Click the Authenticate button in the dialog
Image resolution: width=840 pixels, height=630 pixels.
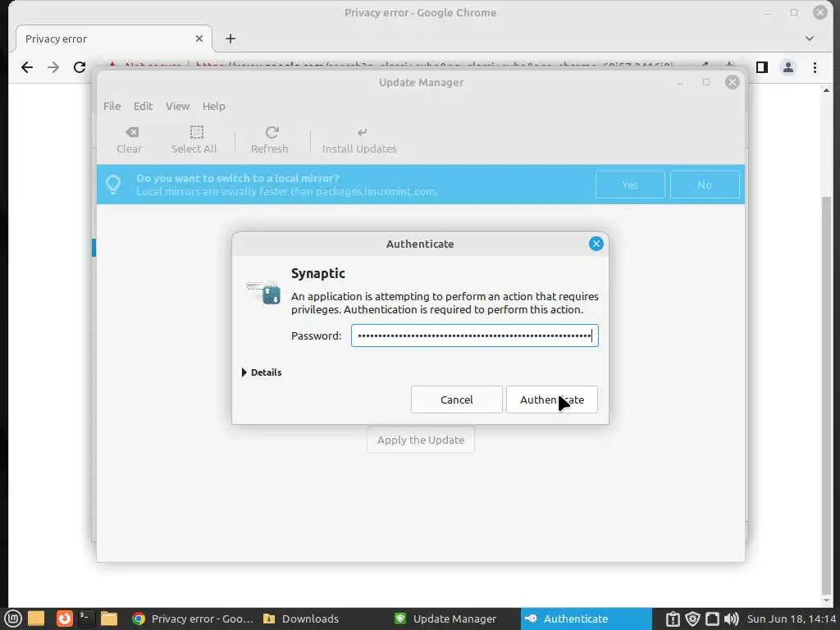tap(552, 399)
